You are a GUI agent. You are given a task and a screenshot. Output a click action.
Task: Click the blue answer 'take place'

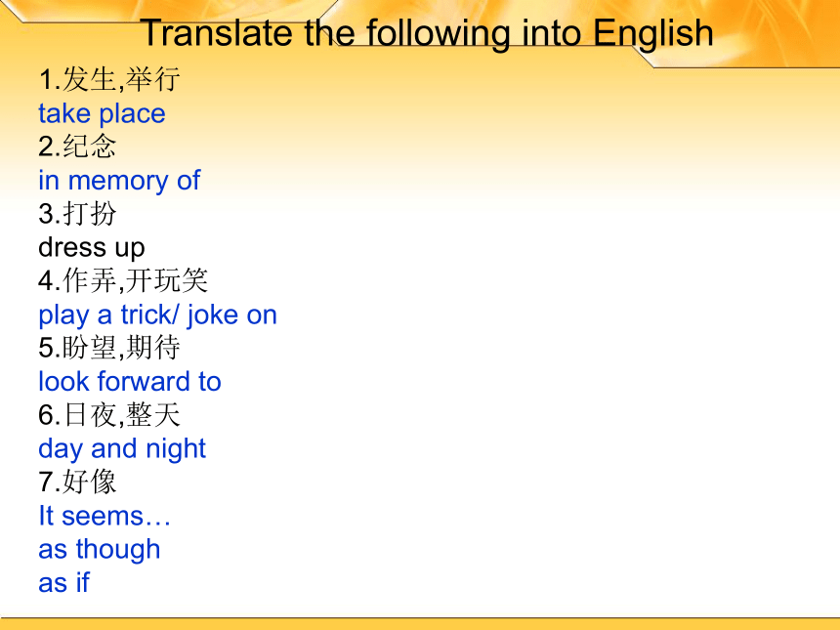coord(102,113)
